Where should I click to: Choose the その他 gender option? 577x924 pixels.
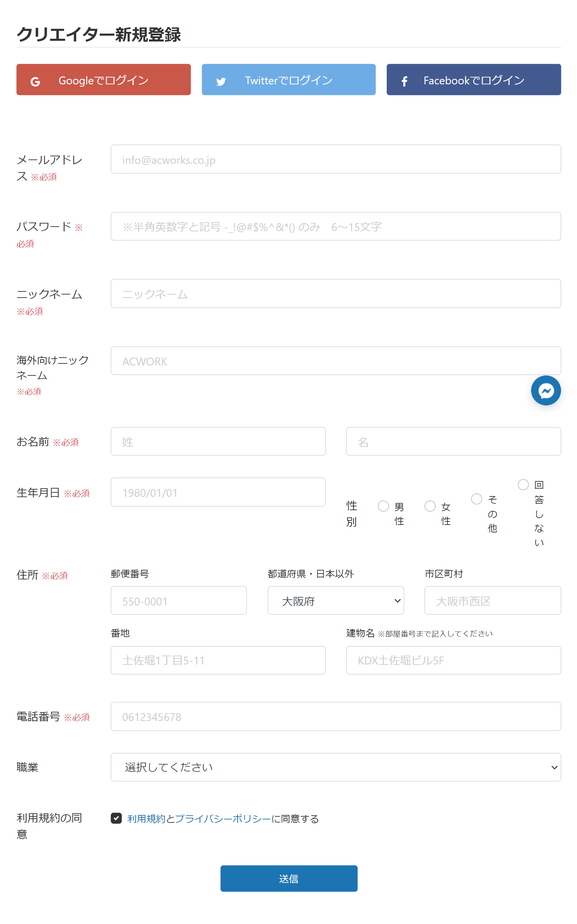[476, 499]
